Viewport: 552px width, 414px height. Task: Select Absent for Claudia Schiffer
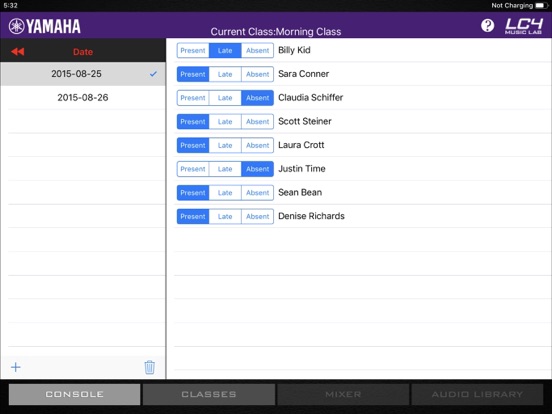click(257, 98)
